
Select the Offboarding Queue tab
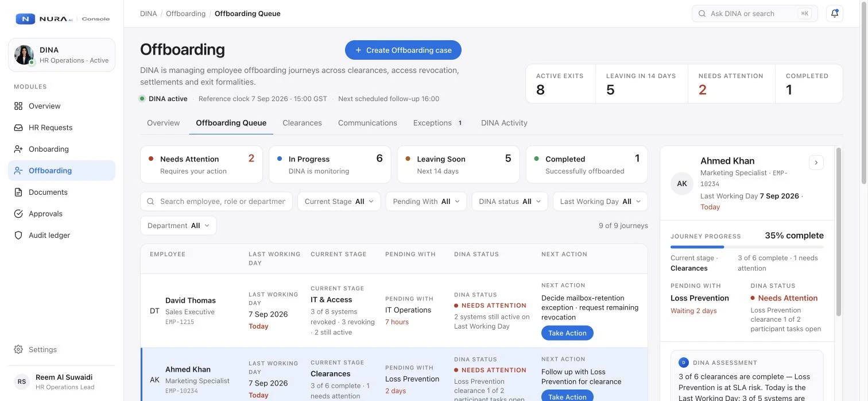pos(231,123)
